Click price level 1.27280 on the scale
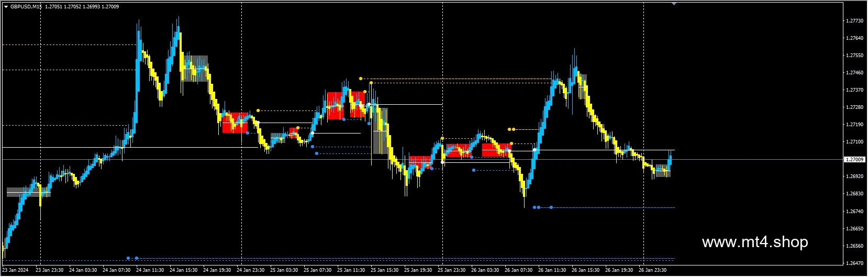The height and width of the screenshot is (277, 868). 855,107
